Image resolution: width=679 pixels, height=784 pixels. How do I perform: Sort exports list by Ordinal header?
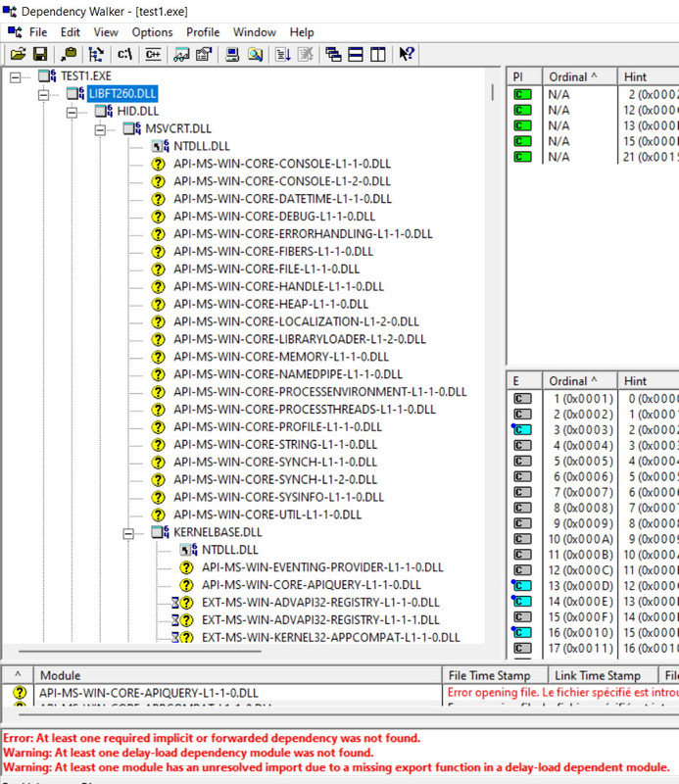pyautogui.click(x=580, y=380)
